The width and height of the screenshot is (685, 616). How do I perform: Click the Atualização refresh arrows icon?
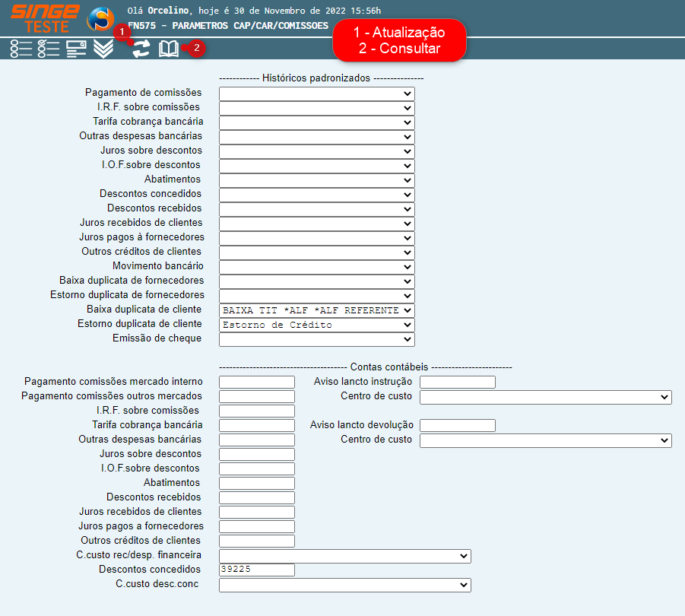pos(140,49)
